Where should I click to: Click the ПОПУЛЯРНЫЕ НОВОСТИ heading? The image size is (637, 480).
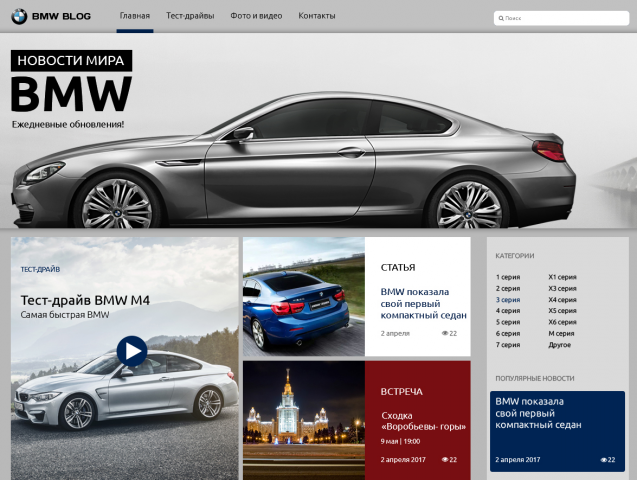click(x=535, y=378)
